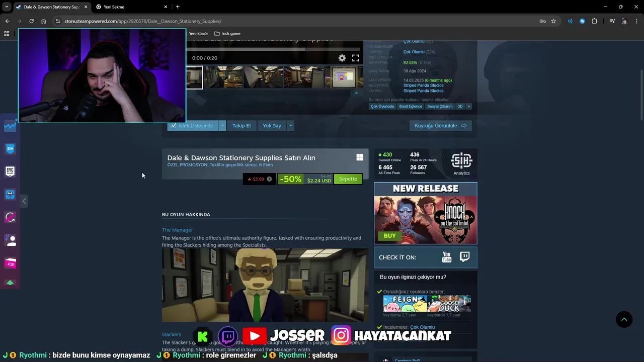Open the media control playlist icon
The height and width of the screenshot is (362, 644).
coord(612,21)
